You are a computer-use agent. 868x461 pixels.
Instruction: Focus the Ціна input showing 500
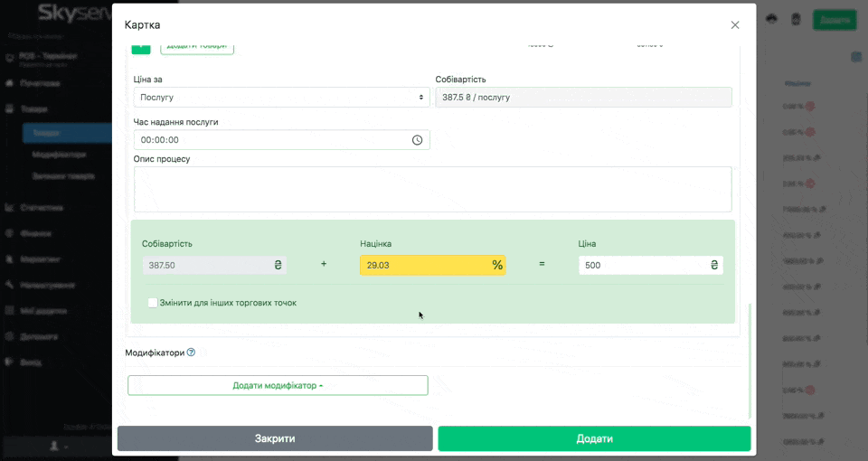642,266
